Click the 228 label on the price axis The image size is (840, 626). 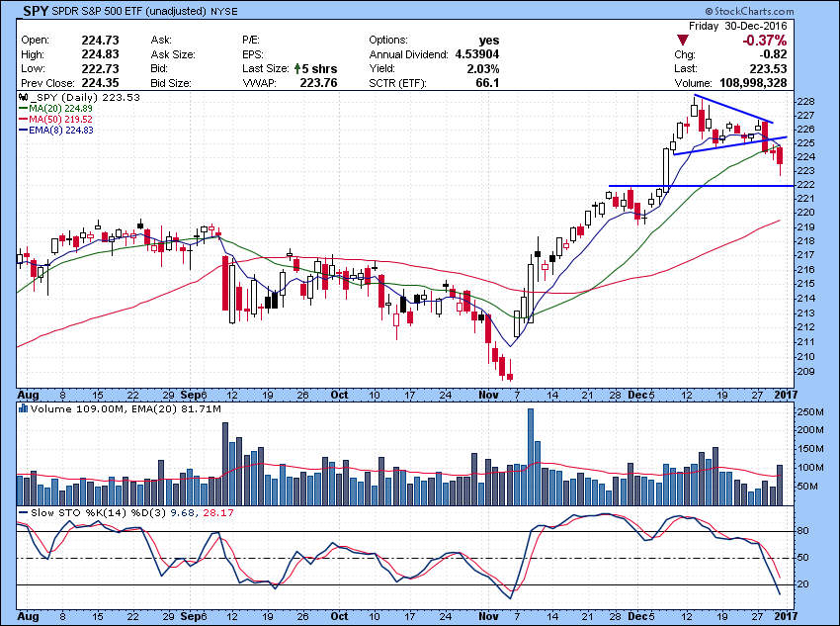point(807,102)
